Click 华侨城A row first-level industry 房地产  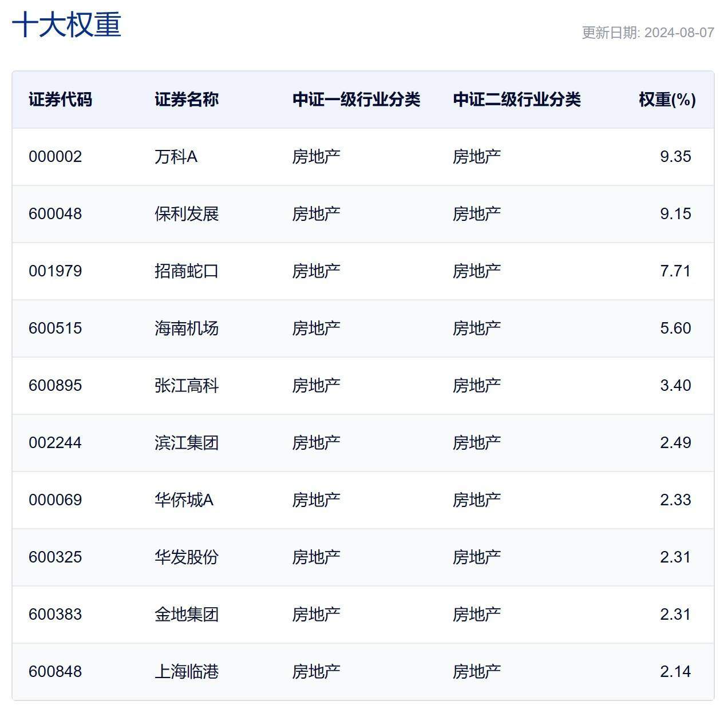click(316, 500)
